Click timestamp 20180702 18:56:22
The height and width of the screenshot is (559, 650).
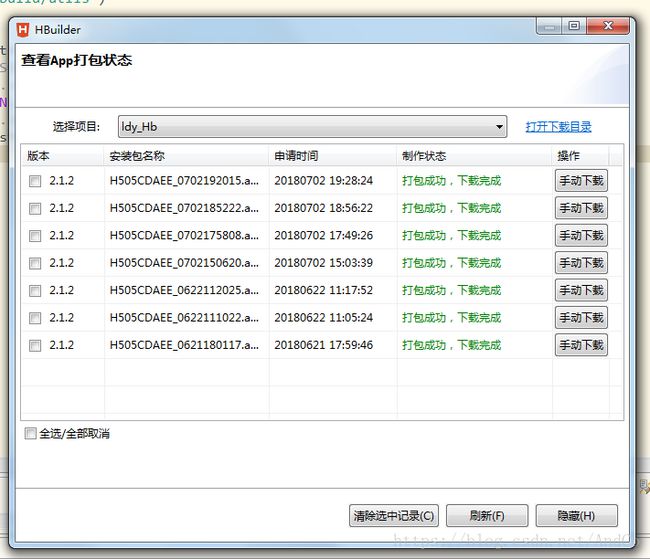coord(323,208)
